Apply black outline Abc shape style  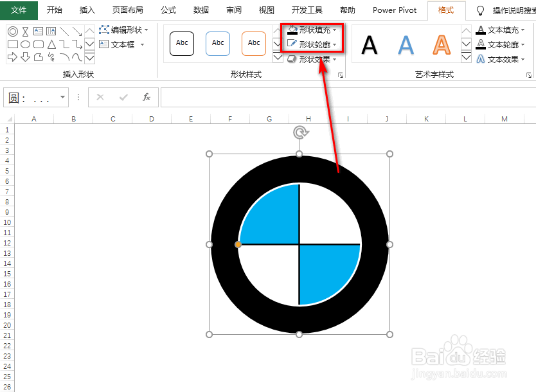click(182, 44)
